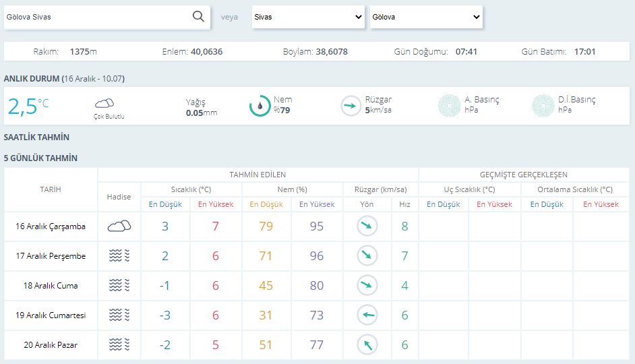Click the TAHMİN EDİLEN column group header
Image resolution: width=635 pixels, height=364 pixels.
coord(258,175)
